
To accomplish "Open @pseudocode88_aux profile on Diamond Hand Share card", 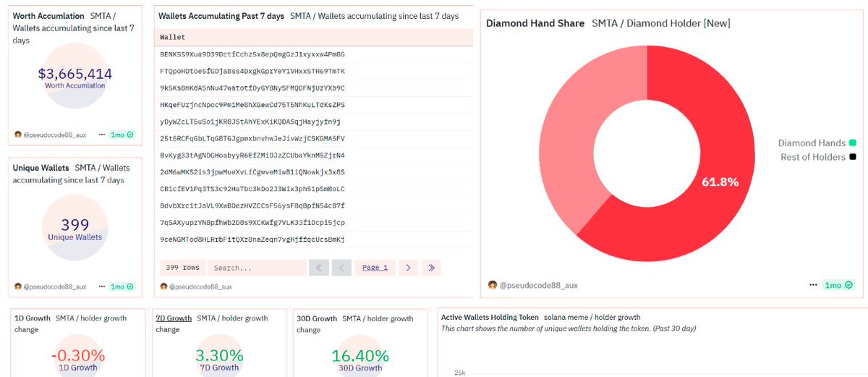I will pyautogui.click(x=539, y=286).
